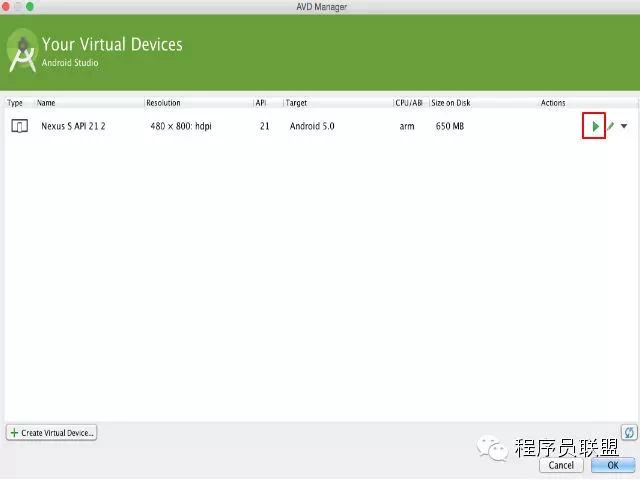
Task: Click the Android 5.0 target cell
Action: tap(312, 126)
